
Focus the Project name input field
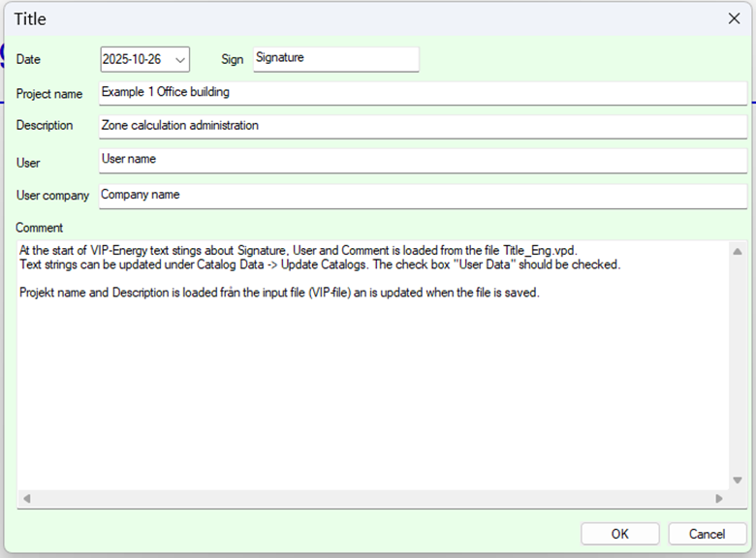[423, 93]
